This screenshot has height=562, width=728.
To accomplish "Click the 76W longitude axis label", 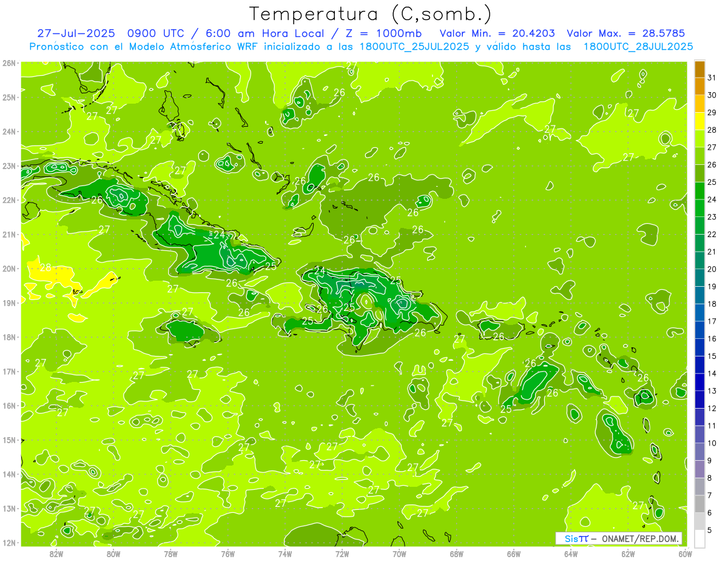I will click(x=227, y=554).
